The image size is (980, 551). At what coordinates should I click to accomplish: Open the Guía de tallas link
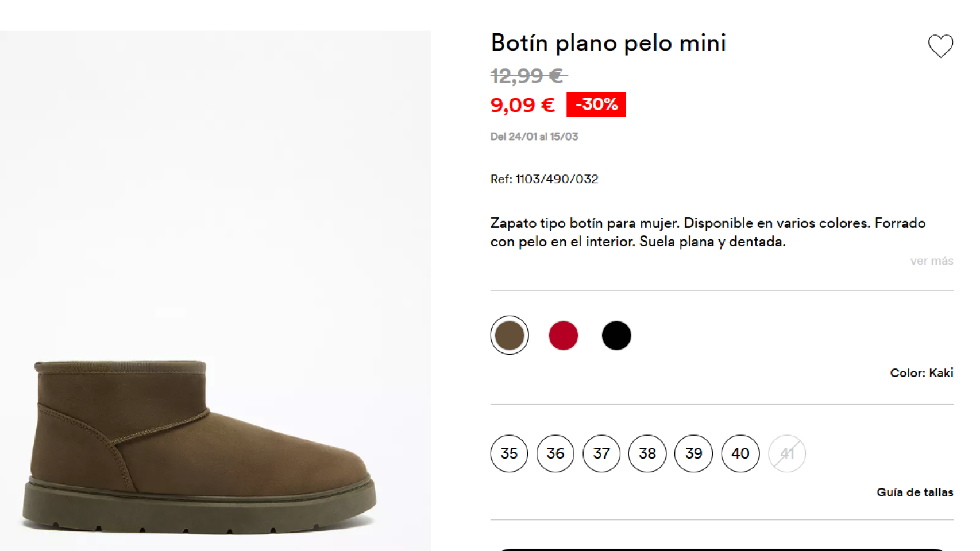[x=915, y=492]
